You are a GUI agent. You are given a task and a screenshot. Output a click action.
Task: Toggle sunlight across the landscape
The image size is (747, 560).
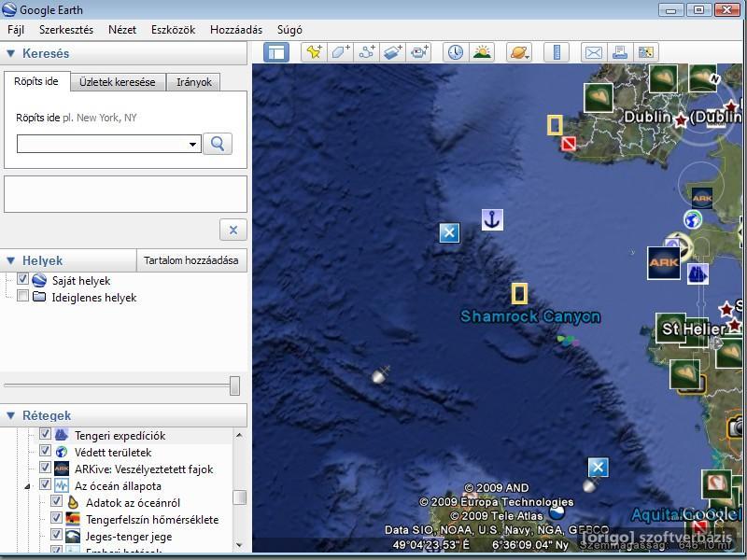pyautogui.click(x=482, y=52)
